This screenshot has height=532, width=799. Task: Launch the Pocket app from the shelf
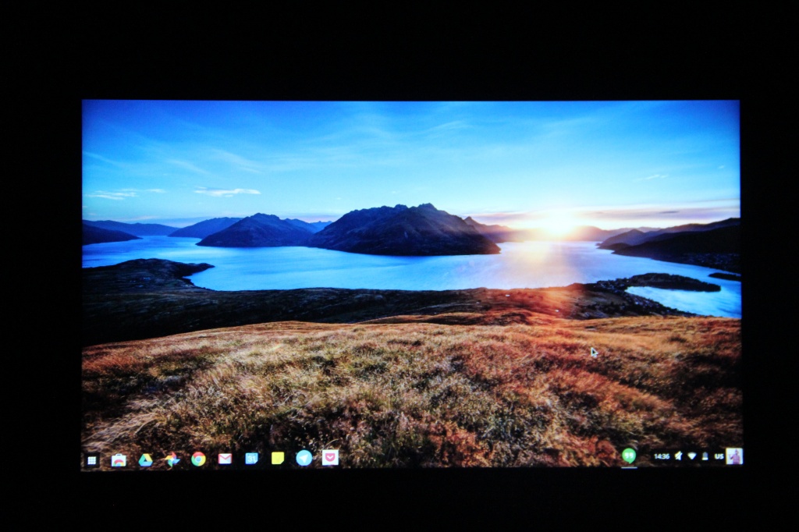(x=330, y=459)
